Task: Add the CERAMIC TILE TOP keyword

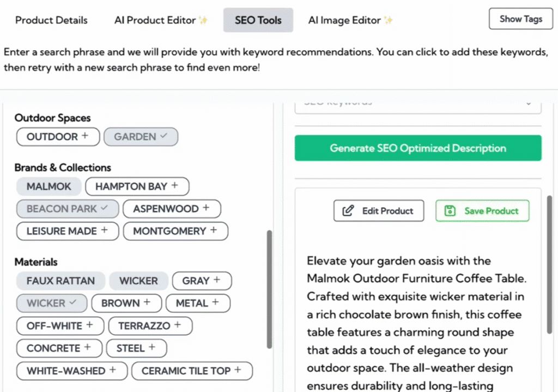Action: [192, 371]
